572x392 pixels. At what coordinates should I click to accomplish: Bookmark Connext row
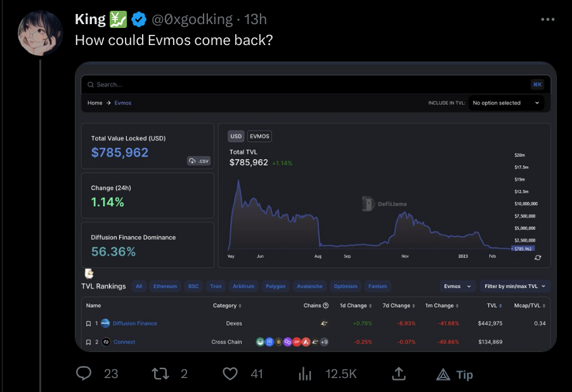88,342
